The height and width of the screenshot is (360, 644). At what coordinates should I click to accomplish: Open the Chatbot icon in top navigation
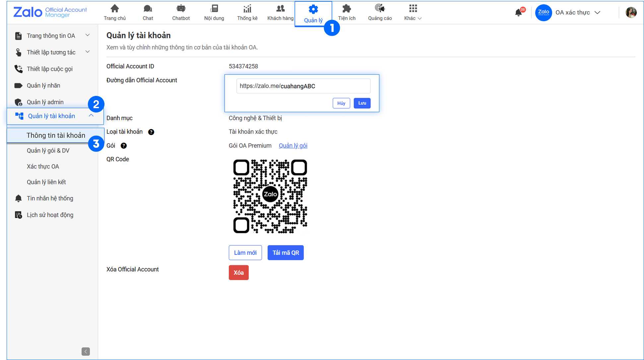(181, 9)
